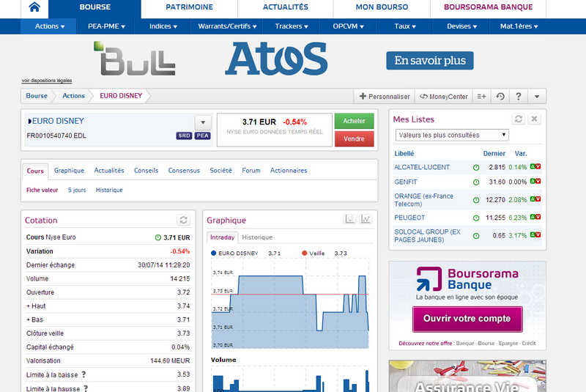Image resolution: width=586 pixels, height=392 pixels.
Task: Open the PATRIMOINE top tab
Action: point(189,7)
